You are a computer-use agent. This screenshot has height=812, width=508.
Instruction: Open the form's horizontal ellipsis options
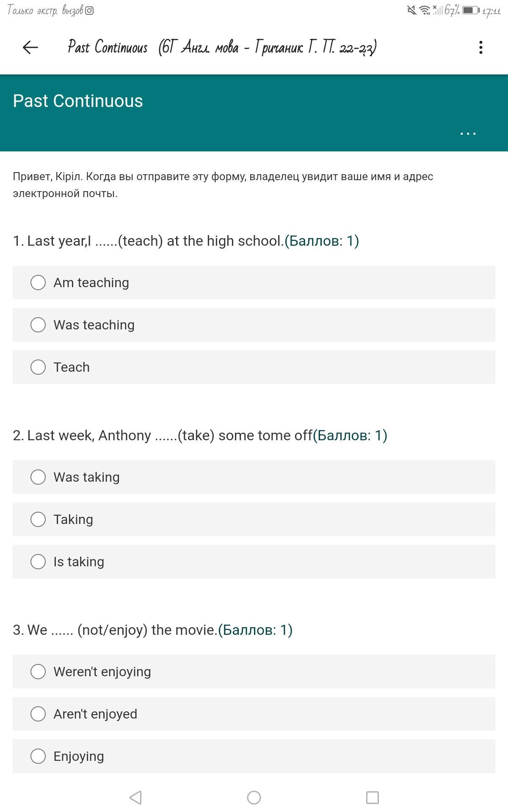tap(468, 134)
